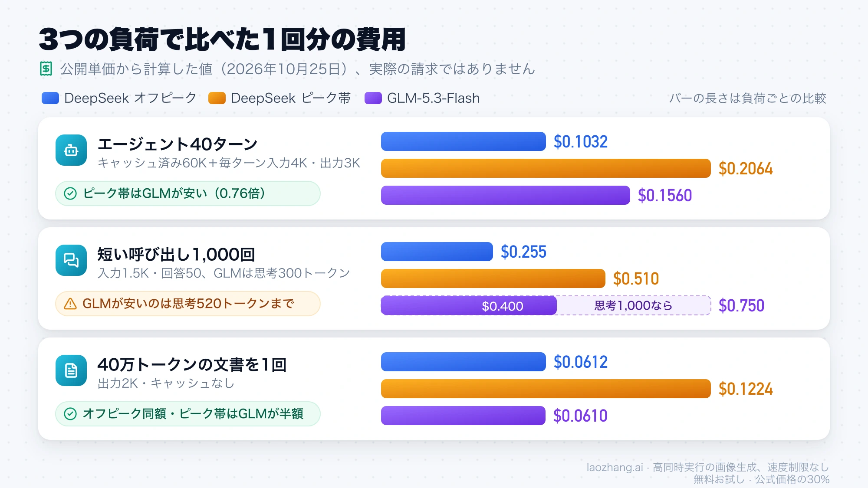The height and width of the screenshot is (488, 868).
Task: Click the GLMが安いのは思考520トークンまで badge
Action: pos(188,304)
